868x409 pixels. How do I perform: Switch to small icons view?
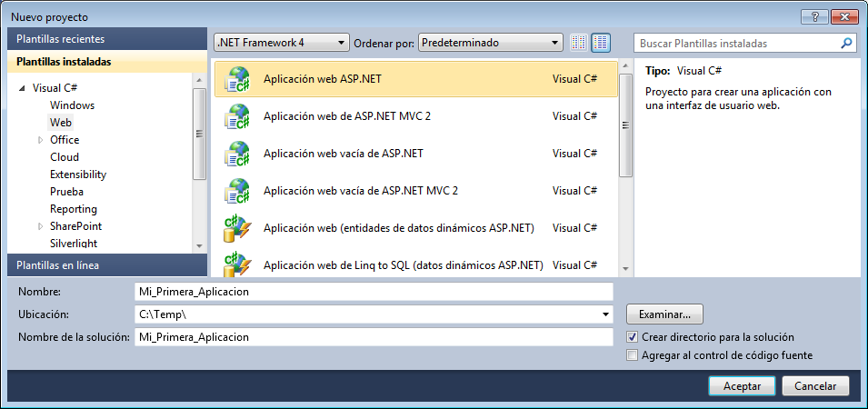point(579,43)
